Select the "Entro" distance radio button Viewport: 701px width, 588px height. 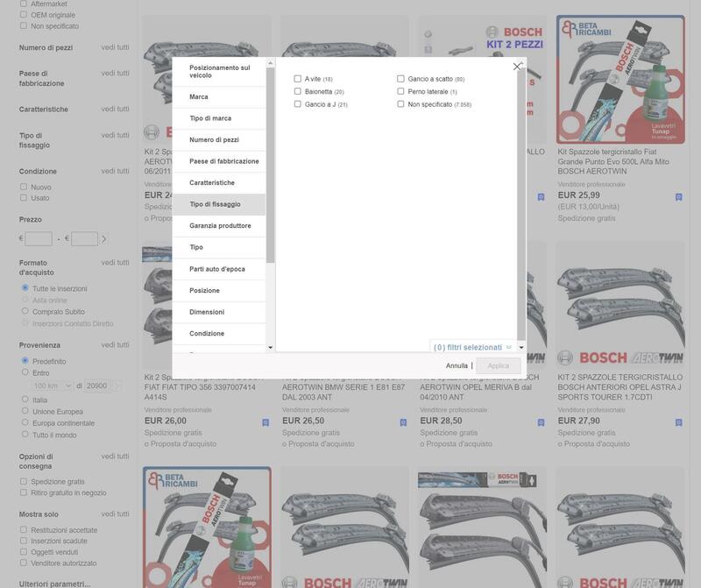25,372
